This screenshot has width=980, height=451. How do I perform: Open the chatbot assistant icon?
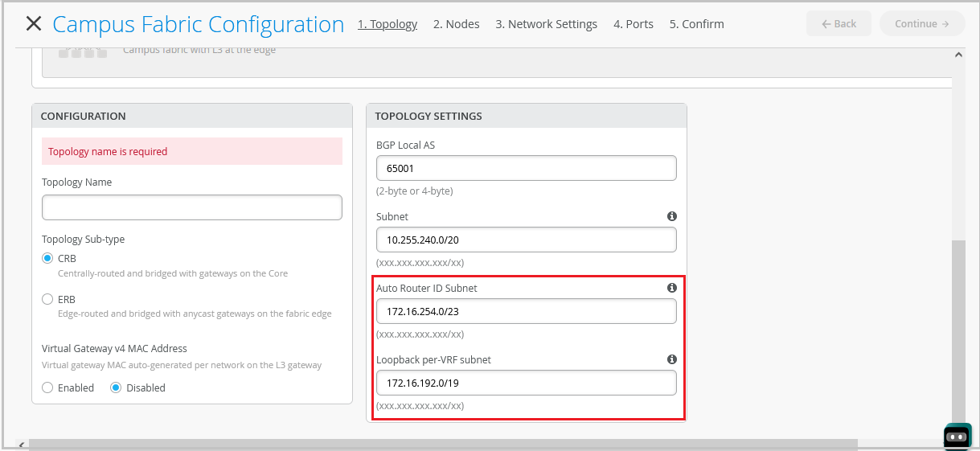point(957,437)
